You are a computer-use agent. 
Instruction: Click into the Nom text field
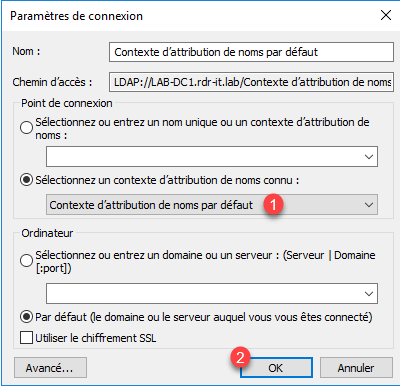(x=251, y=52)
